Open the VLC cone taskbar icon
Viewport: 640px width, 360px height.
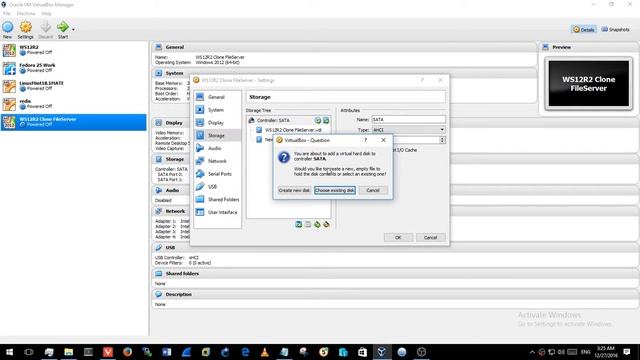[x=264, y=352]
